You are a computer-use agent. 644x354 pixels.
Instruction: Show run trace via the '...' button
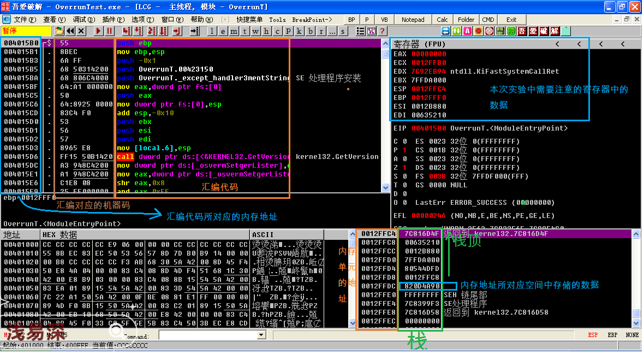pos(332,31)
